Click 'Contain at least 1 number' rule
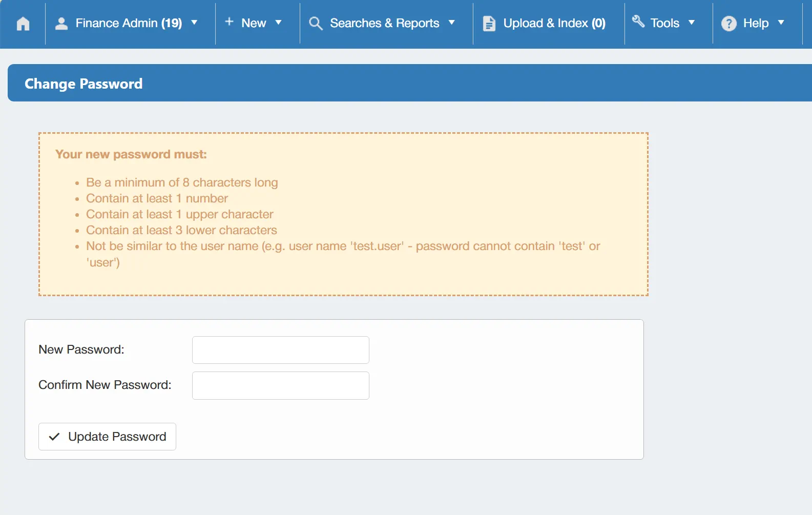Image resolution: width=812 pixels, height=515 pixels. click(157, 198)
